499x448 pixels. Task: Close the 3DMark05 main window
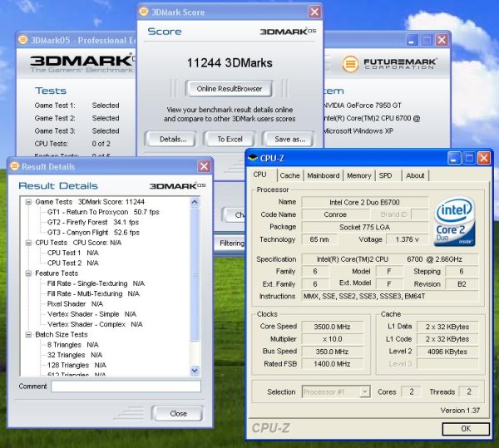(442, 40)
